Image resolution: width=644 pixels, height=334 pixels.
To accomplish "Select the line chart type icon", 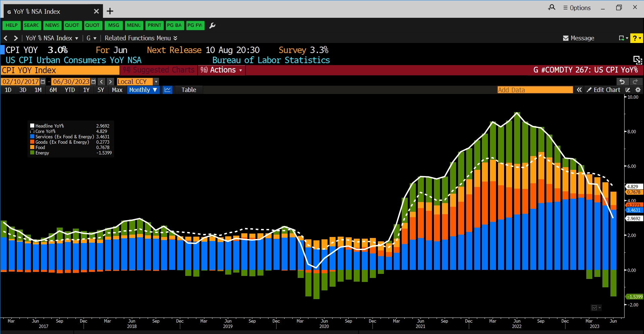I will point(167,90).
